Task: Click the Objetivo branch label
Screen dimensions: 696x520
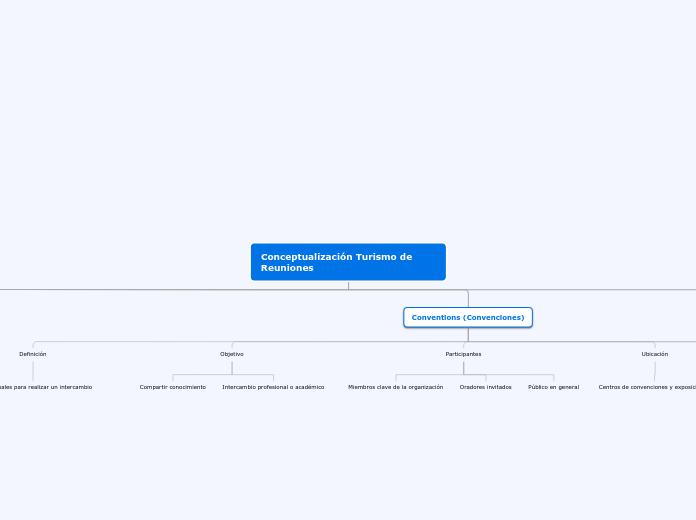Action: point(232,354)
